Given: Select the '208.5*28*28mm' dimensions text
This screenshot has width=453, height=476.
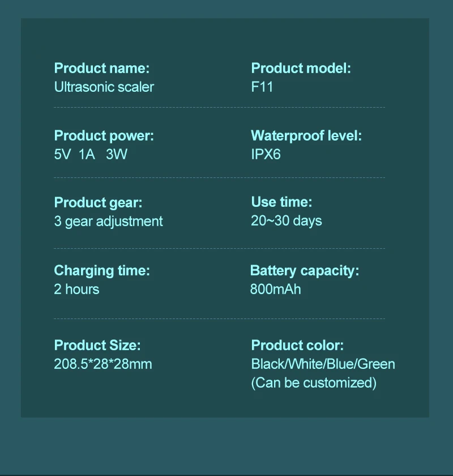Looking at the screenshot, I should (103, 364).
